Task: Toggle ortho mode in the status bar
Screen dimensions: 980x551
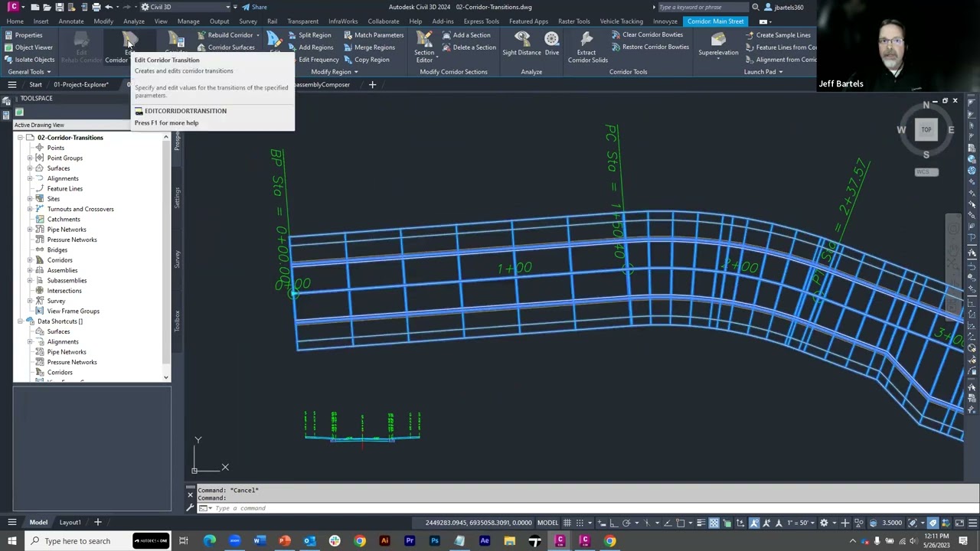Action: pyautogui.click(x=612, y=523)
